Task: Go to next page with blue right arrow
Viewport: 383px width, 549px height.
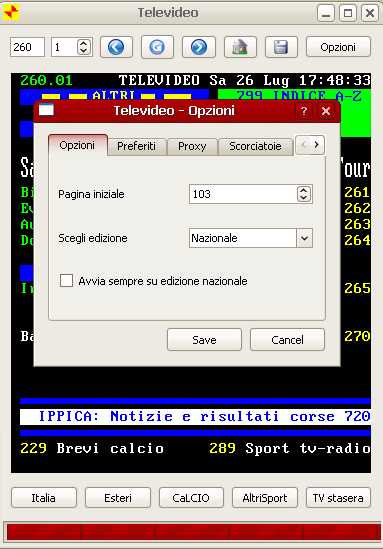Action: click(199, 47)
